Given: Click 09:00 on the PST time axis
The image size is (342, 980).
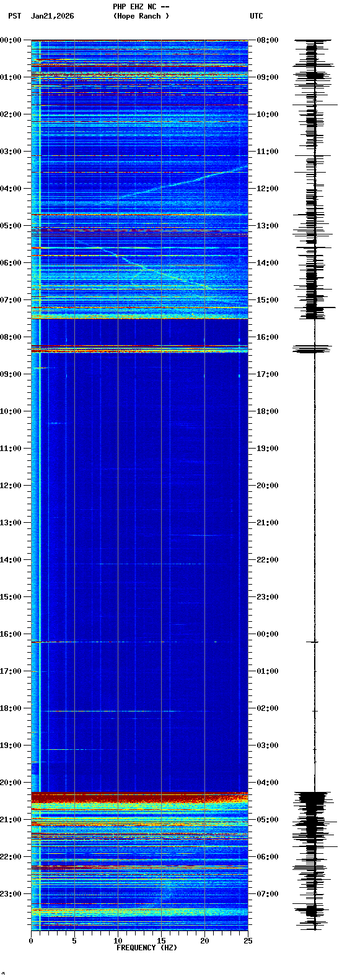Looking at the screenshot, I should [11, 374].
